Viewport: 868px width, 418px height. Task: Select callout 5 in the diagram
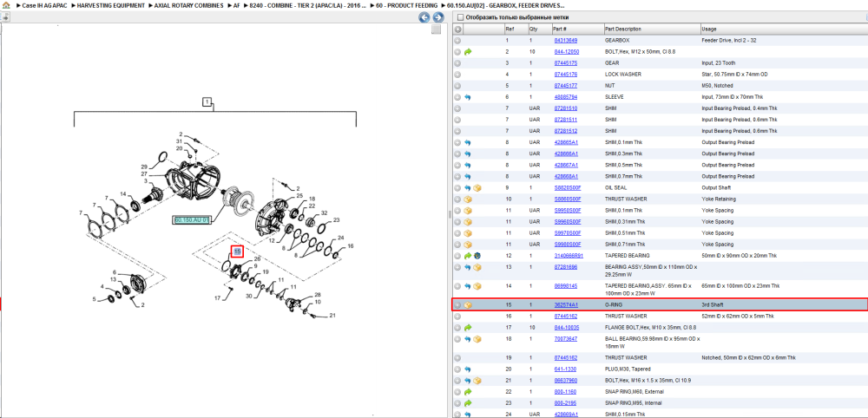click(94, 299)
